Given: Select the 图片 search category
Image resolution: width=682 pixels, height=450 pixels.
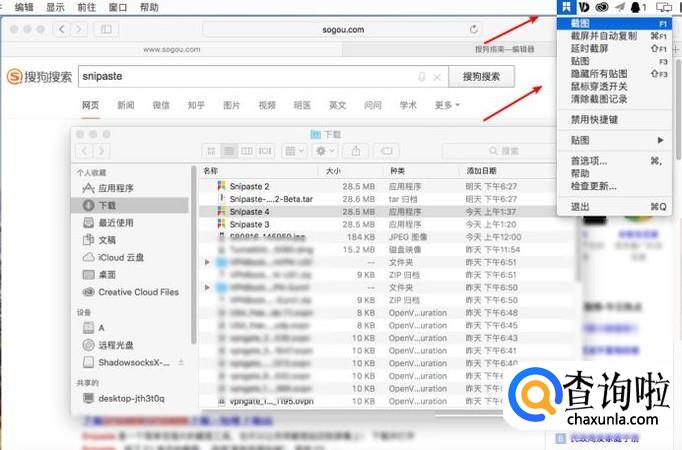Looking at the screenshot, I should click(231, 105).
